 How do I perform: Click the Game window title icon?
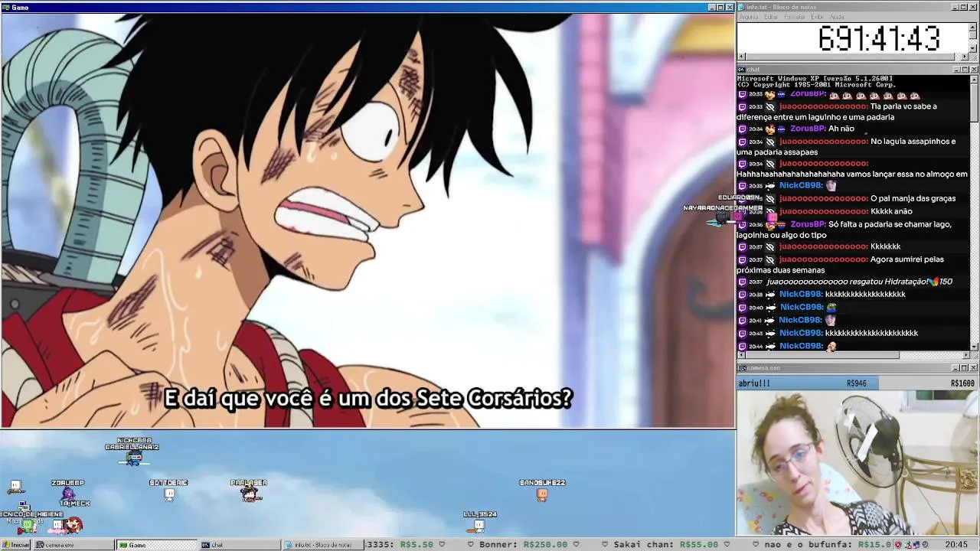6,7
